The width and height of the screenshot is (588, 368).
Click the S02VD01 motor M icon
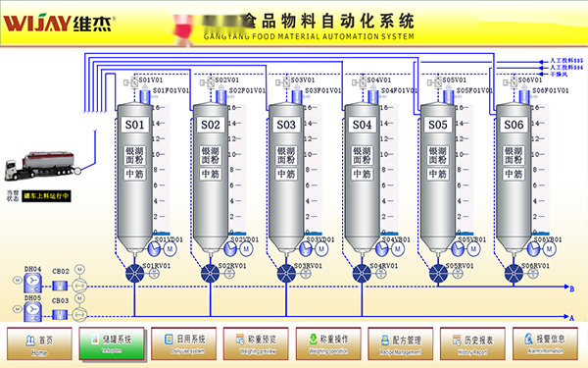[246, 249]
